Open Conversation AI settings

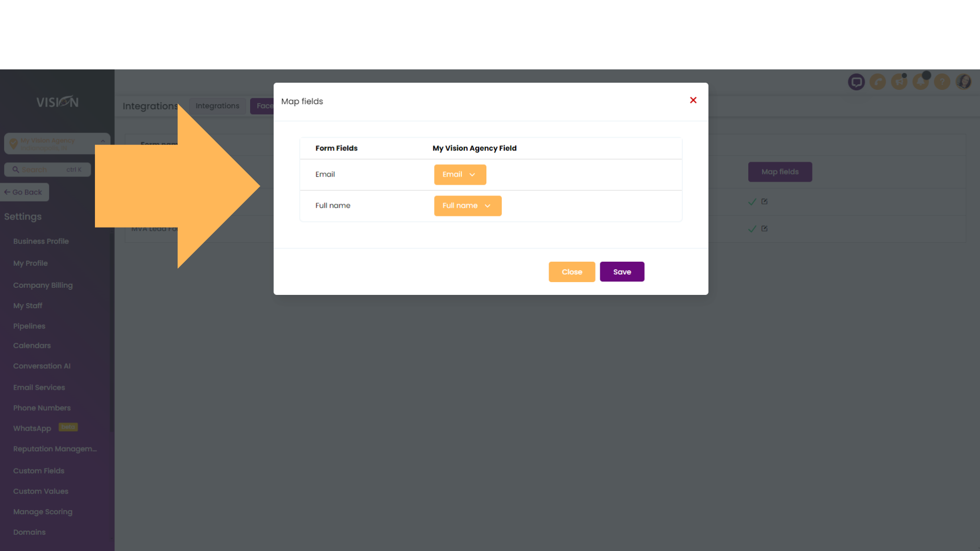point(42,366)
